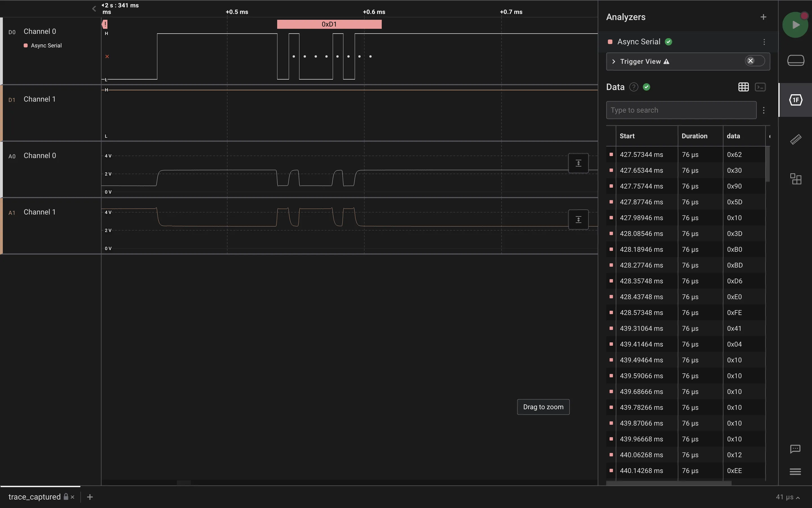Open the feedback chat icon
This screenshot has width=812, height=508.
click(795, 449)
